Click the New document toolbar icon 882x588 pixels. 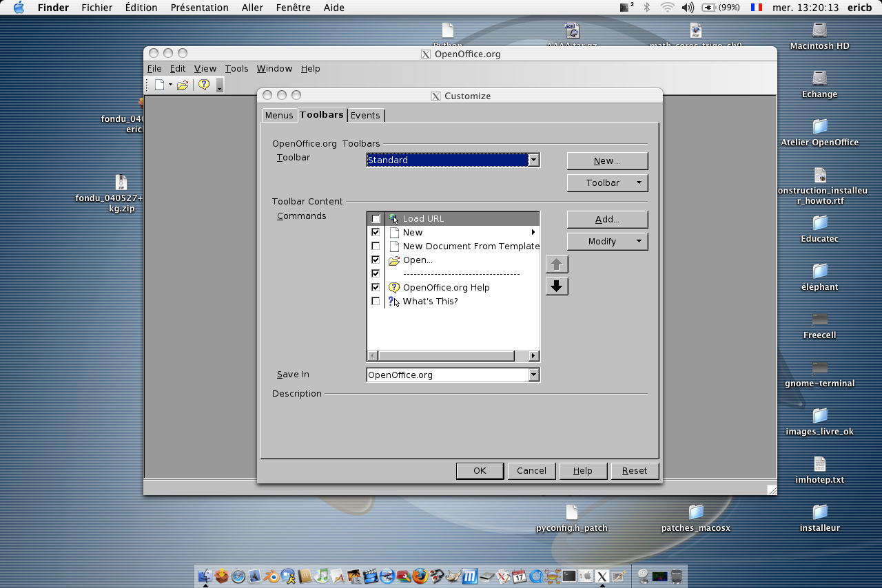pos(160,85)
